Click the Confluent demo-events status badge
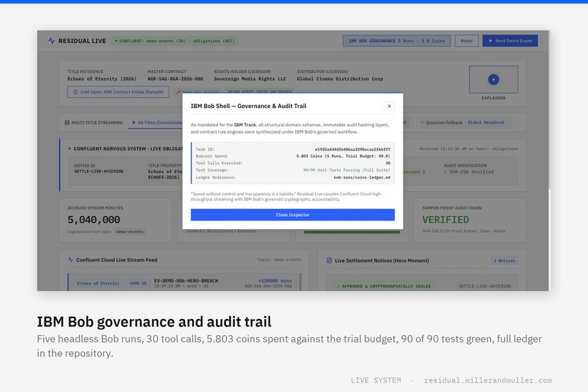Screen dimensions: 588x392 (x=175, y=41)
